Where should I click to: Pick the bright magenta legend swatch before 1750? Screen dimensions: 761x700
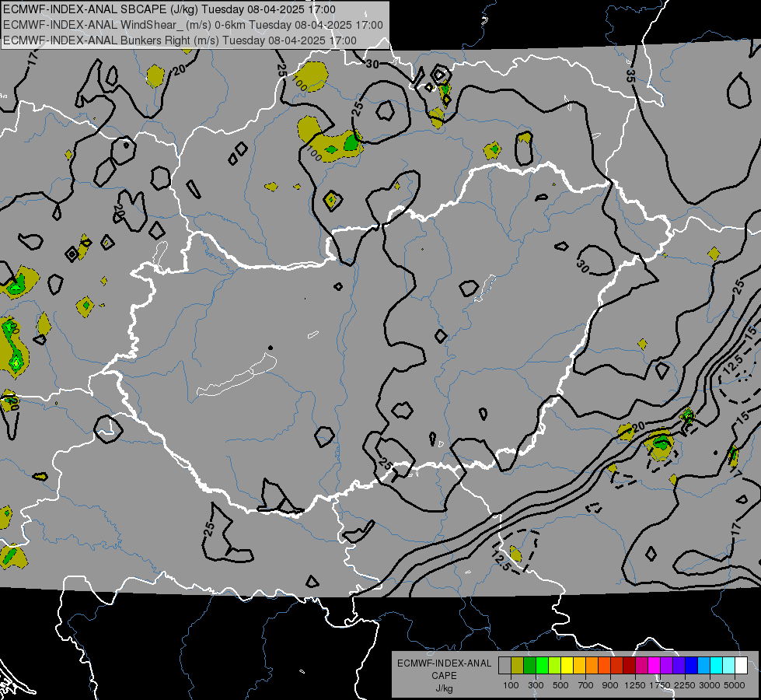[655, 666]
